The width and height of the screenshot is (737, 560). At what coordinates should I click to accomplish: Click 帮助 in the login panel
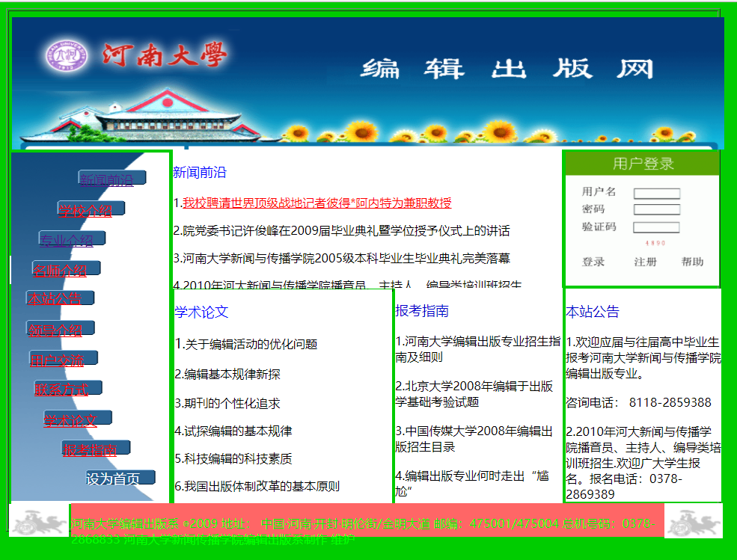(x=692, y=262)
